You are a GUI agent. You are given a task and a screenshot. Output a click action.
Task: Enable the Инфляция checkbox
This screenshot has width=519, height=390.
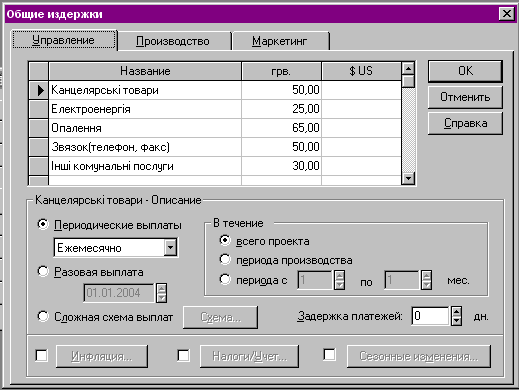pyautogui.click(x=42, y=355)
